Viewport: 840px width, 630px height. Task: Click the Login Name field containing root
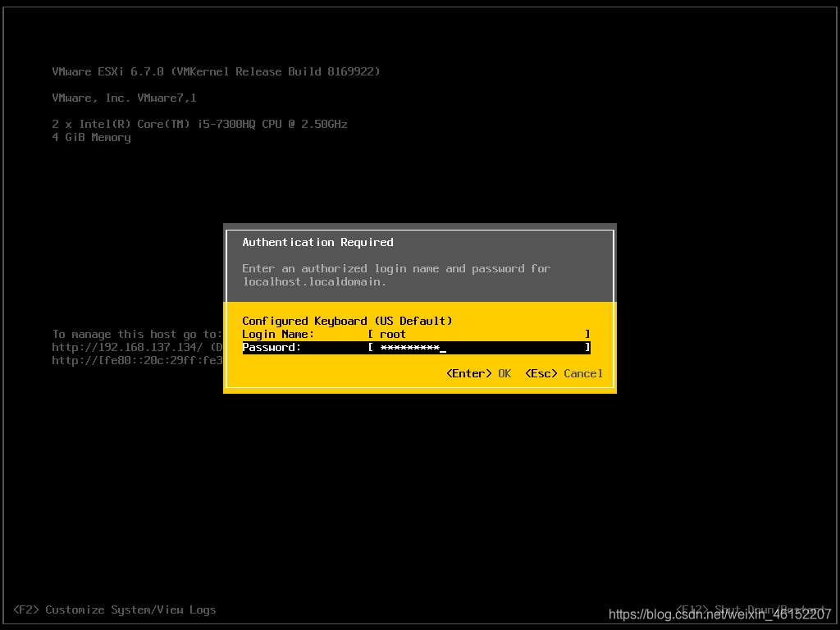484,334
